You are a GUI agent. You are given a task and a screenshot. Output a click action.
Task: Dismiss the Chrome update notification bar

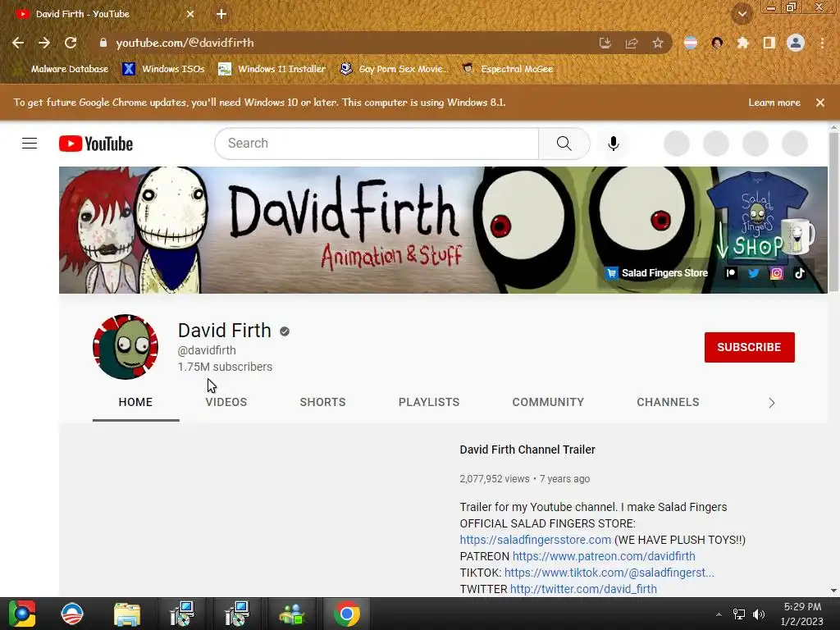[x=820, y=103]
